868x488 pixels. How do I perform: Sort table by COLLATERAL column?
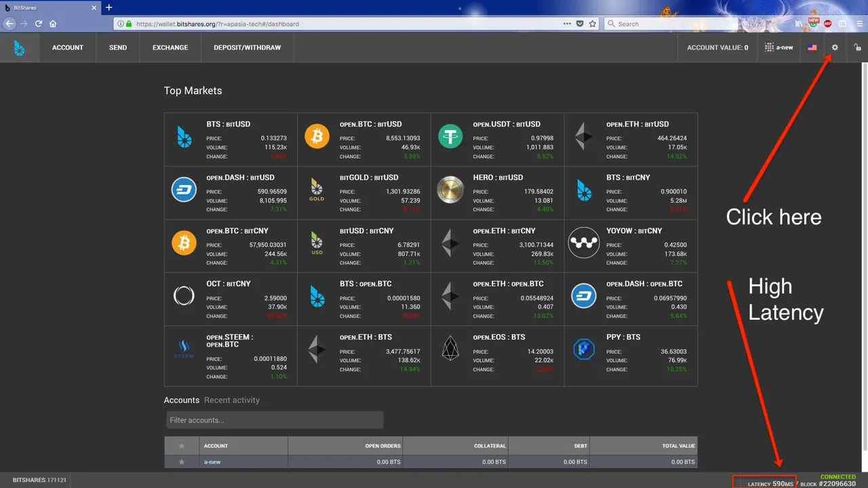[456, 446]
